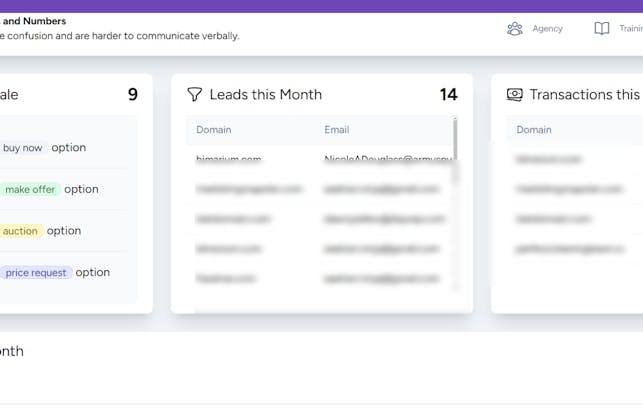Click the NicoleADouglass email in Leads table

click(x=383, y=160)
